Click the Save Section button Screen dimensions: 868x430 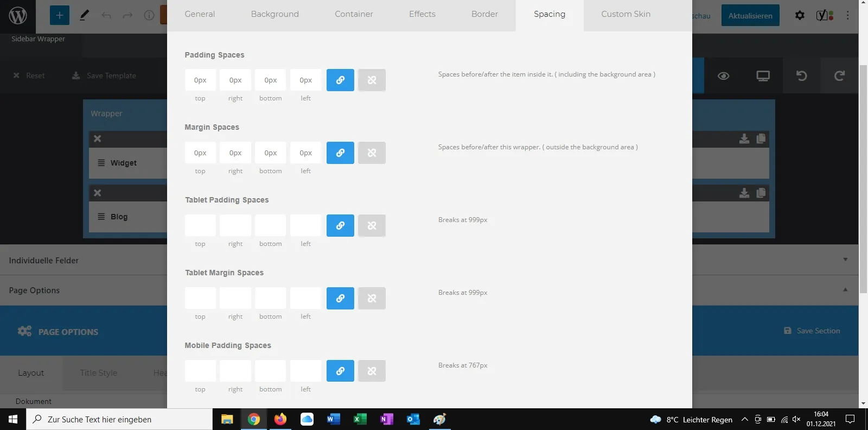click(812, 331)
